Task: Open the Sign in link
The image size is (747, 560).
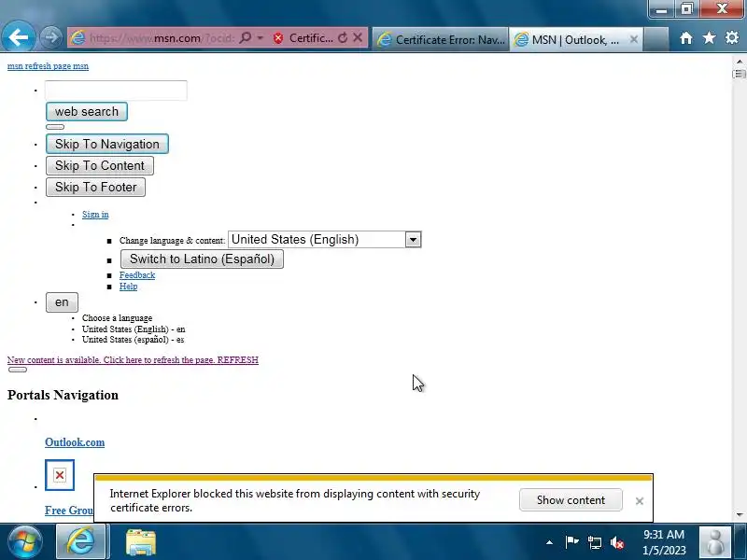Action: [x=95, y=215]
